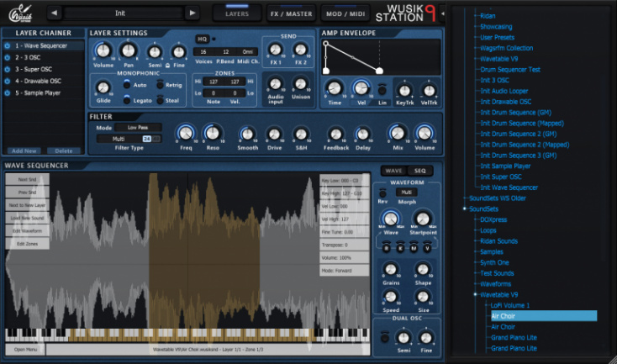
Task: Open the MOD / MIDI tab
Action: click(345, 13)
